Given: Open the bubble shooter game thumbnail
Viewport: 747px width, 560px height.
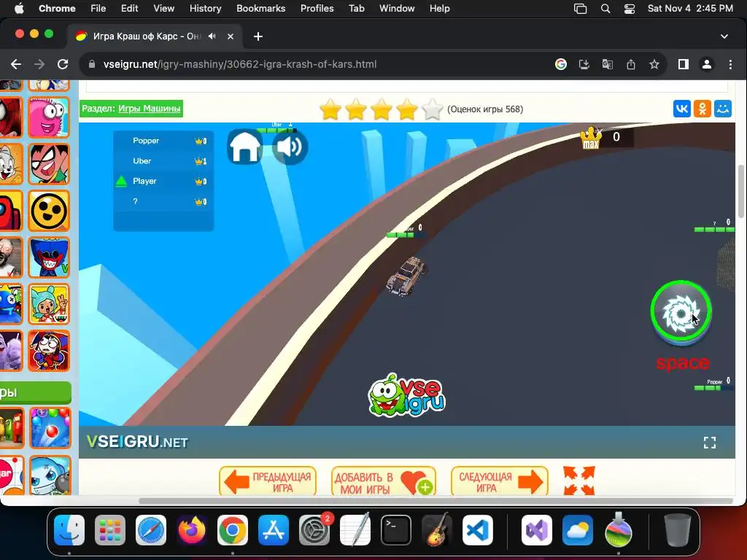Looking at the screenshot, I should click(x=50, y=428).
